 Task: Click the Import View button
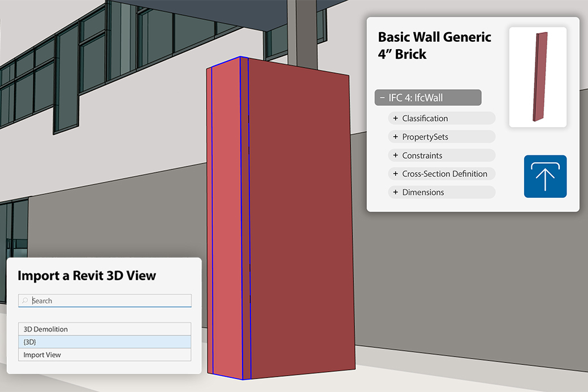coord(105,355)
